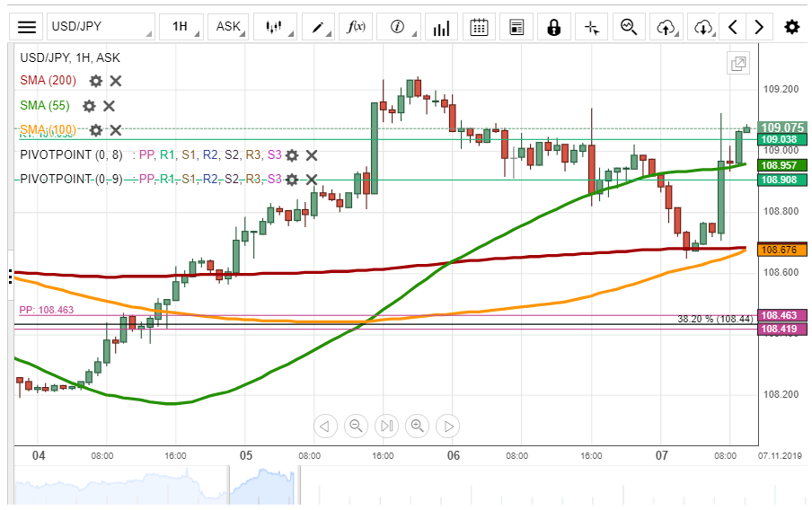812x510 pixels.
Task: Expand the ASK price side dropdown
Action: 231,27
